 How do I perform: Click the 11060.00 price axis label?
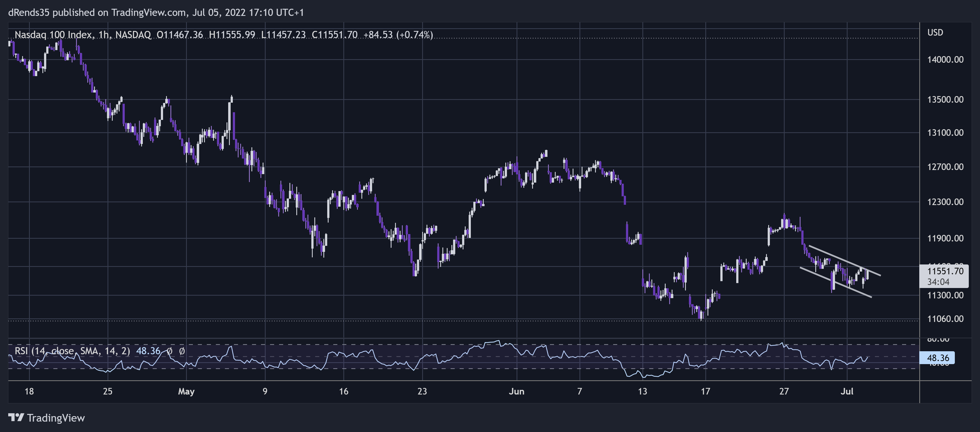pos(945,319)
